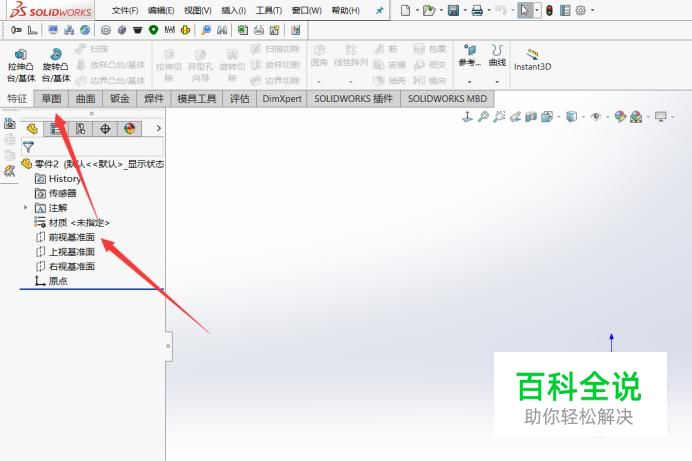The width and height of the screenshot is (692, 461).
Task: Open dropdown arrow next to Save
Action: click(x=465, y=10)
